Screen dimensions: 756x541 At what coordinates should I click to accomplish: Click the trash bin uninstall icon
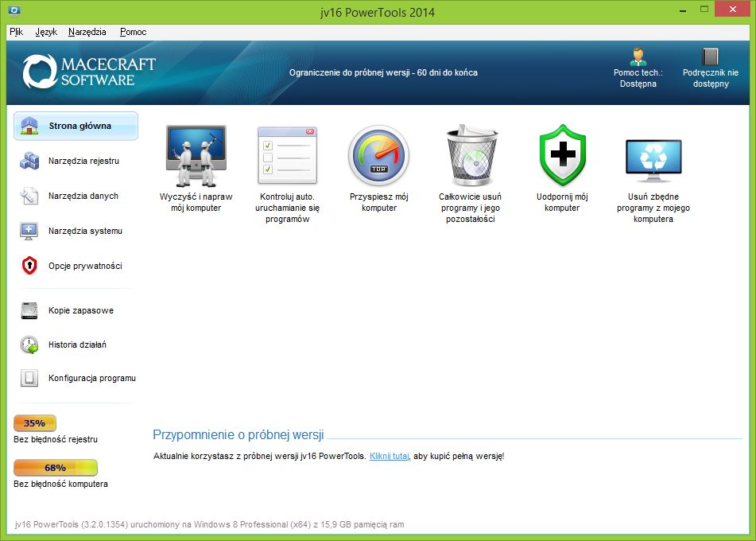471,155
